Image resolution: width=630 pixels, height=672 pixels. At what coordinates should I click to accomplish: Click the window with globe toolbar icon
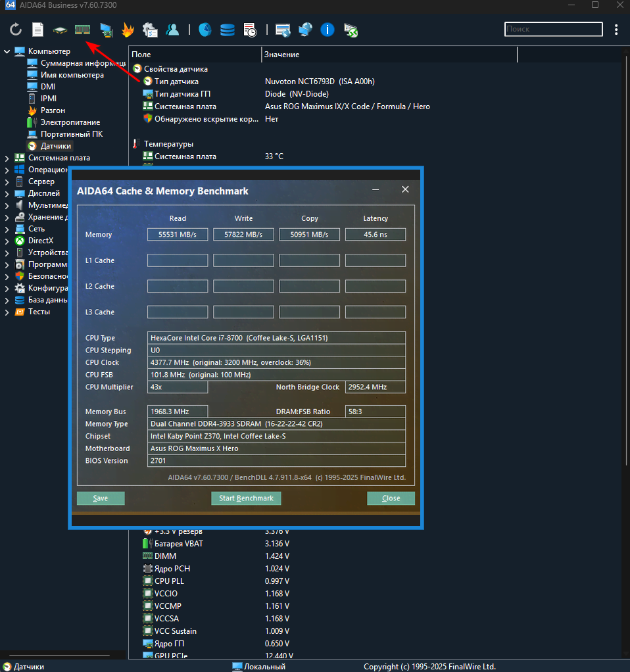[283, 30]
